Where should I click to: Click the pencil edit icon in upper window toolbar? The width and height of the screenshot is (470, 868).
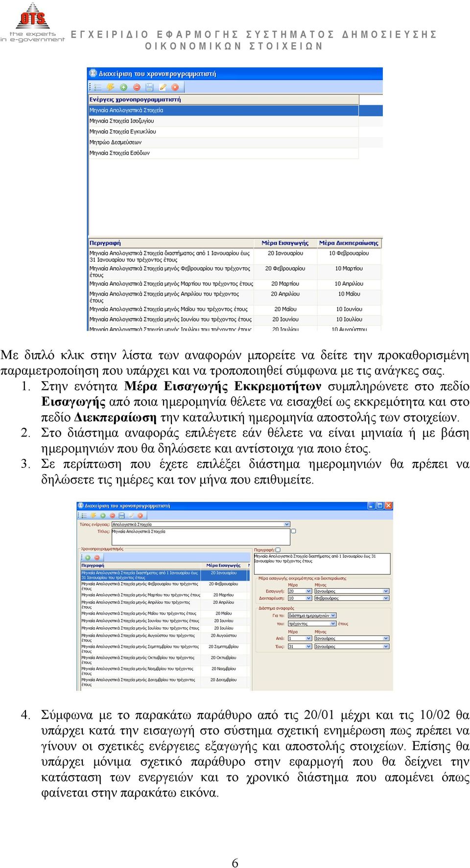point(163,87)
